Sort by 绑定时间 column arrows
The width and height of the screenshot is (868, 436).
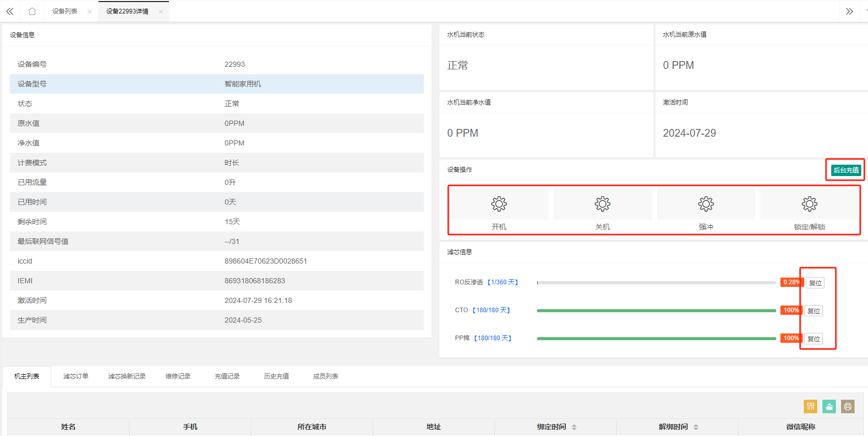click(x=574, y=427)
